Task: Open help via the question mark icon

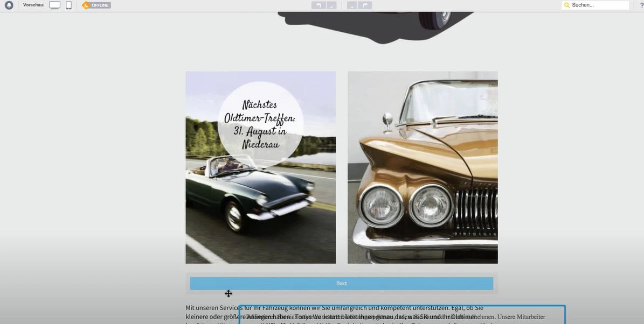Action: click(x=641, y=4)
